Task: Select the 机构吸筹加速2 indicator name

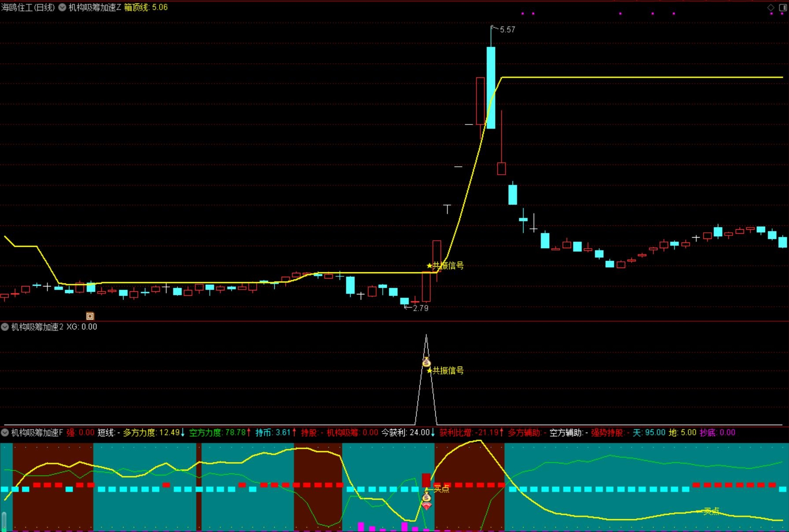Action: (37, 327)
